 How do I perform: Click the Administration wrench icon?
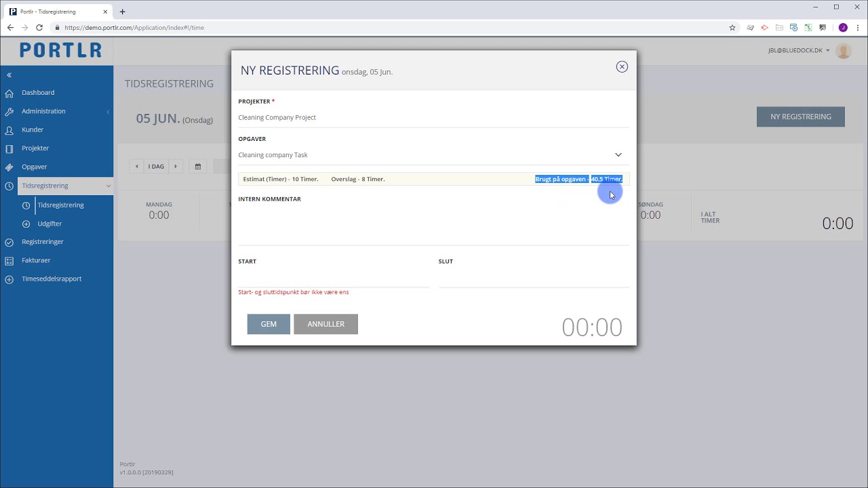point(9,111)
